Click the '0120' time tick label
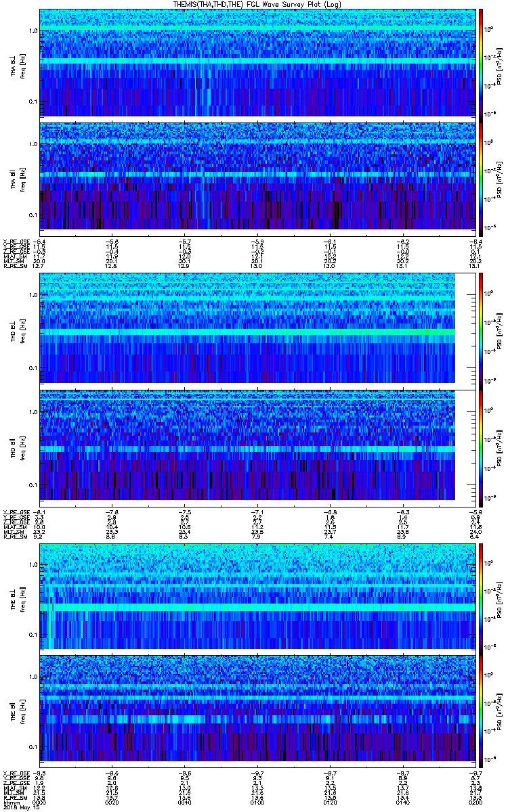 [330, 801]
